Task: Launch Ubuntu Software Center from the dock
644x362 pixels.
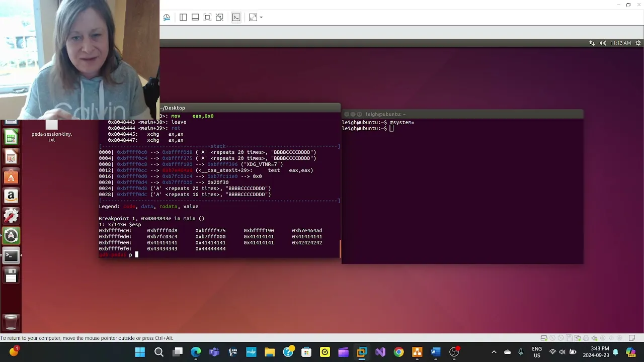Action: 11,177
